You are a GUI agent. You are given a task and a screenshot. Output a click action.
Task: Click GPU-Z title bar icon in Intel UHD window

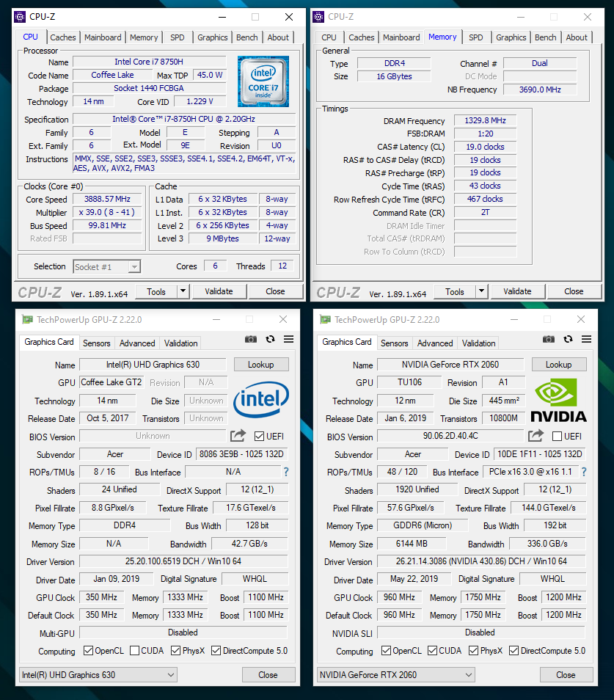click(x=28, y=320)
